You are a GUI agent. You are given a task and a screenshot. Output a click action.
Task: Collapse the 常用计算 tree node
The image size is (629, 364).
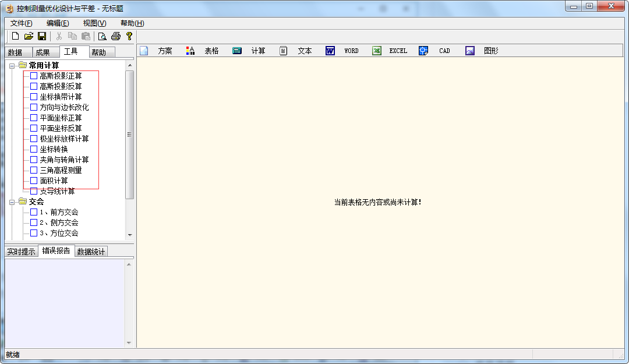(x=12, y=65)
